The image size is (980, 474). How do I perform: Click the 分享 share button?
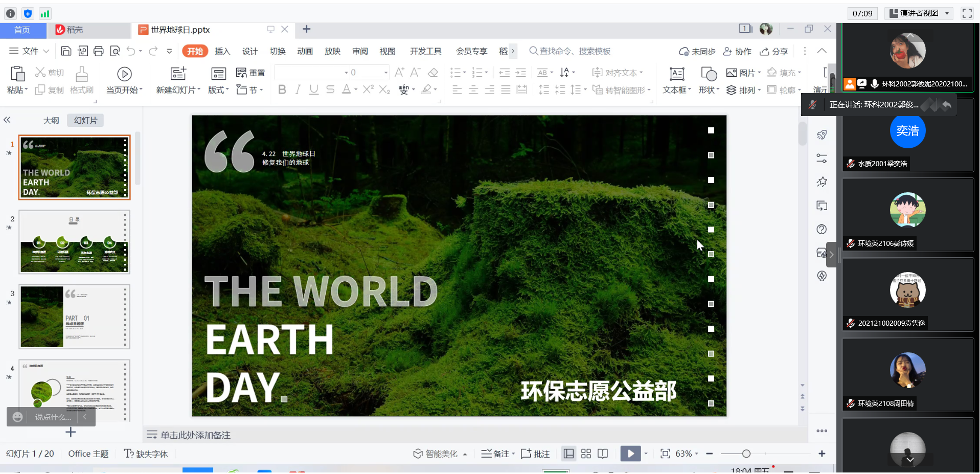774,51
